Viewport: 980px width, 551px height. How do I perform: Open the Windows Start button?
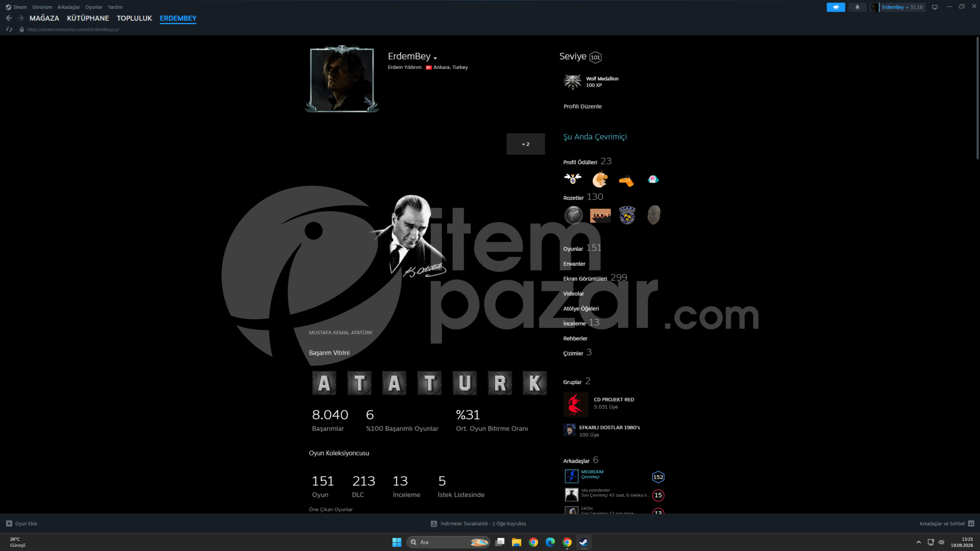397,542
